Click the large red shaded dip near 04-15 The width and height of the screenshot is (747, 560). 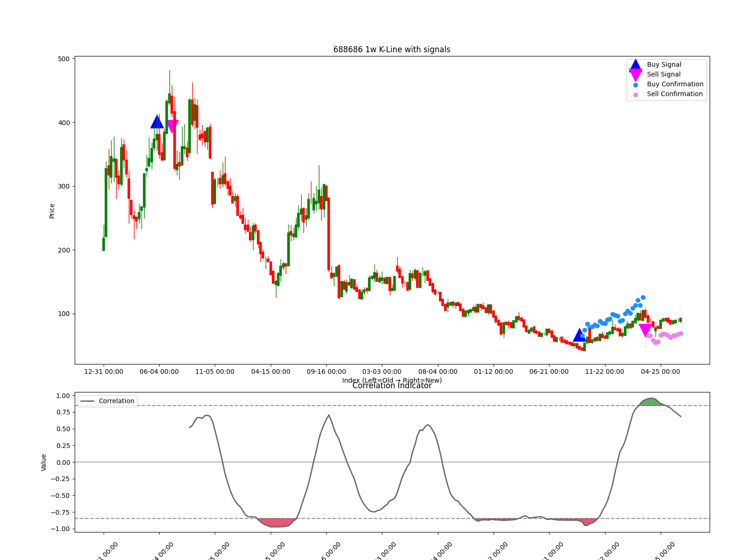tap(277, 523)
